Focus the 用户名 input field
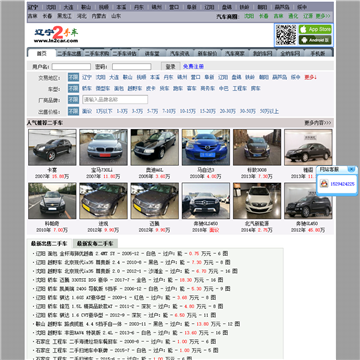The image size is (360, 360). click(x=71, y=67)
